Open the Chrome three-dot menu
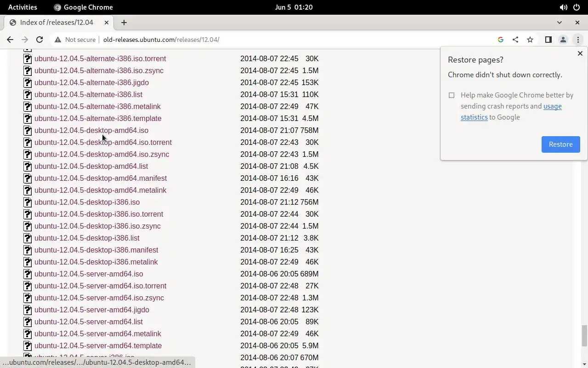 [578, 40]
